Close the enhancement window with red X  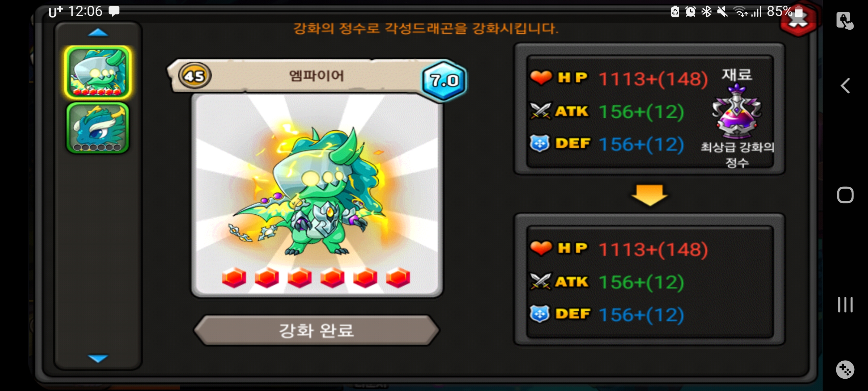point(798,20)
